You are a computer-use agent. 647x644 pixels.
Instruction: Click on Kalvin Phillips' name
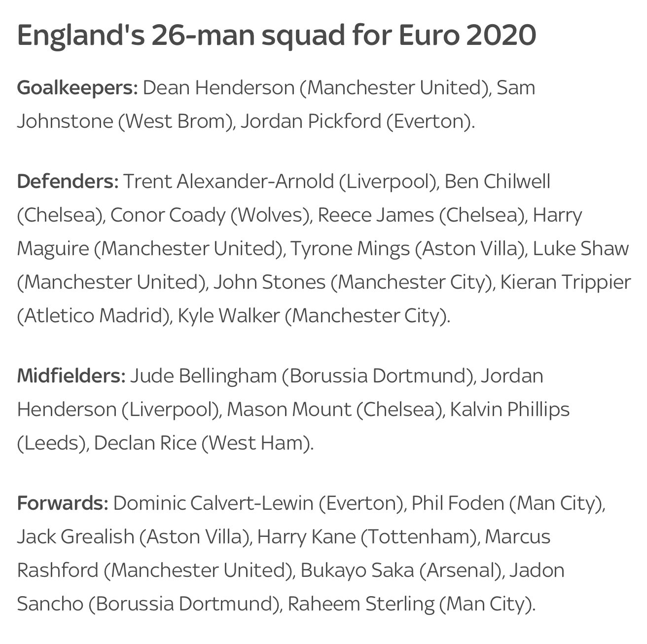510,409
